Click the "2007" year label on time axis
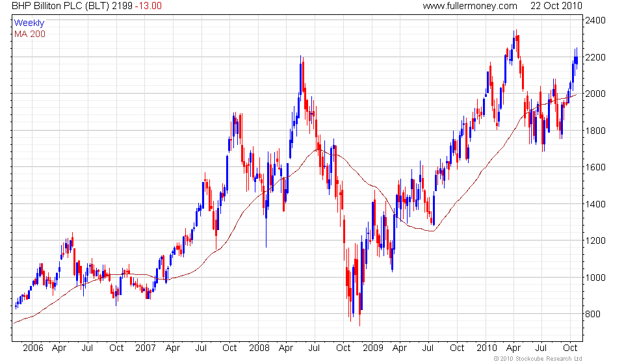The height and width of the screenshot is (364, 637). (x=146, y=348)
